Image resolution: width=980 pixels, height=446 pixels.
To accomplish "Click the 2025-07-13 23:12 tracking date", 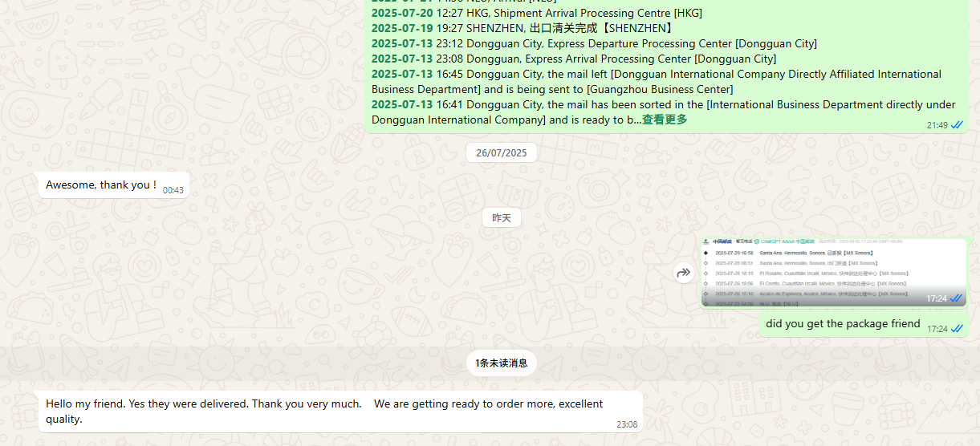I will [x=401, y=43].
